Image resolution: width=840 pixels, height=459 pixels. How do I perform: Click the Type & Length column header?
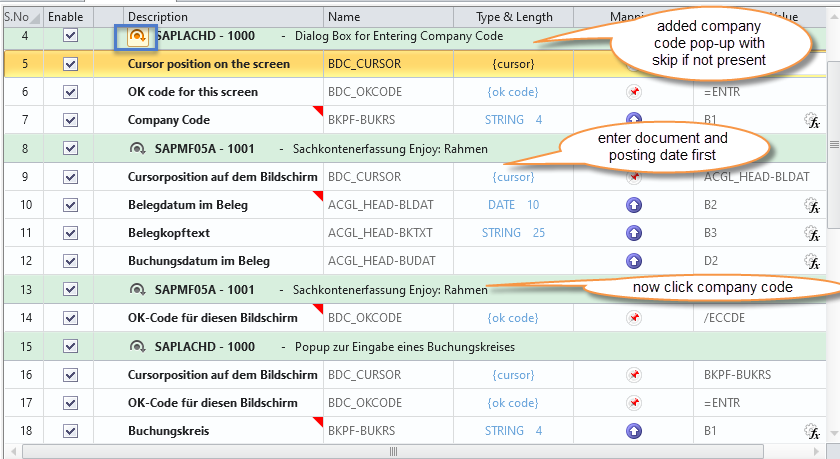514,17
